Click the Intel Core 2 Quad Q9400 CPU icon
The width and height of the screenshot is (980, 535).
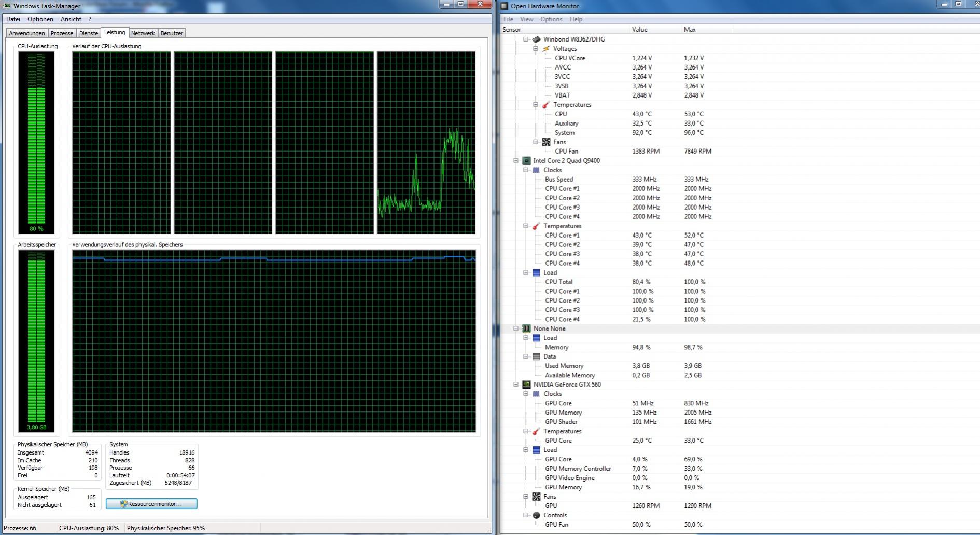click(526, 161)
